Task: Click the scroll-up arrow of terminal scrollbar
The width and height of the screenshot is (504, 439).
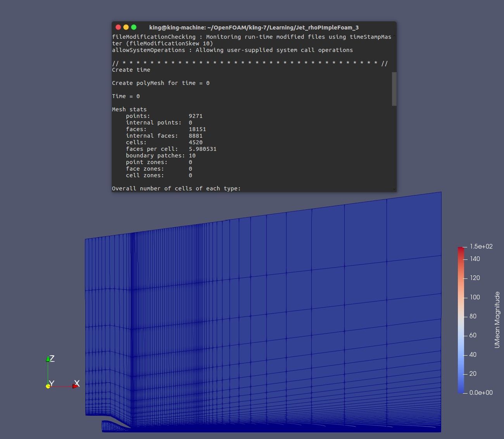Action: [x=394, y=36]
